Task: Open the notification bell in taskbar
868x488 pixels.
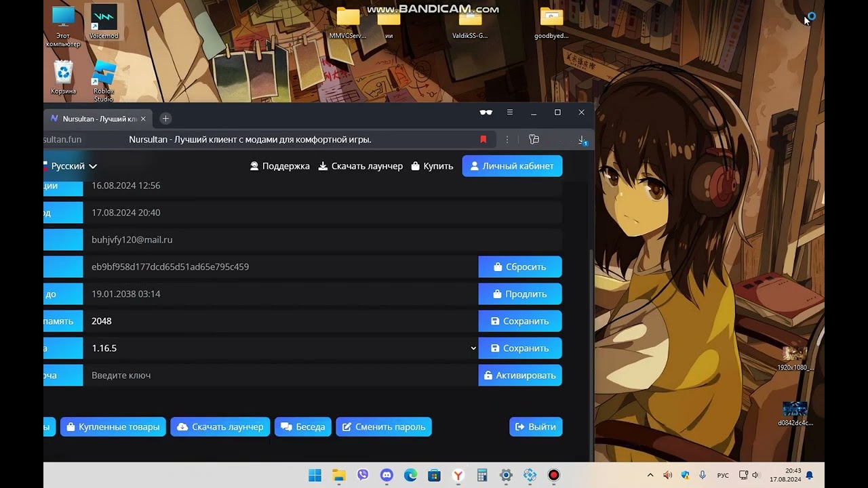Action: click(x=810, y=475)
